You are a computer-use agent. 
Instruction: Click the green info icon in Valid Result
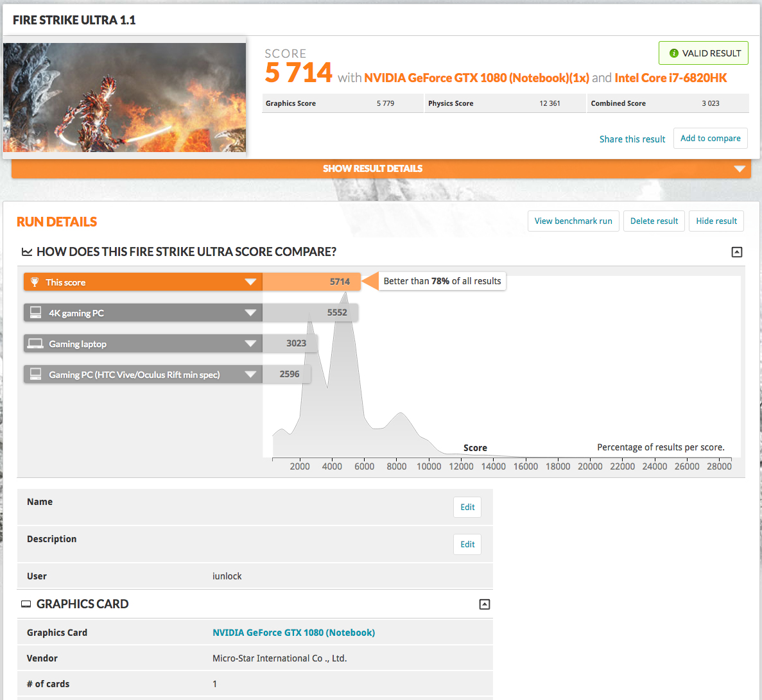[673, 53]
